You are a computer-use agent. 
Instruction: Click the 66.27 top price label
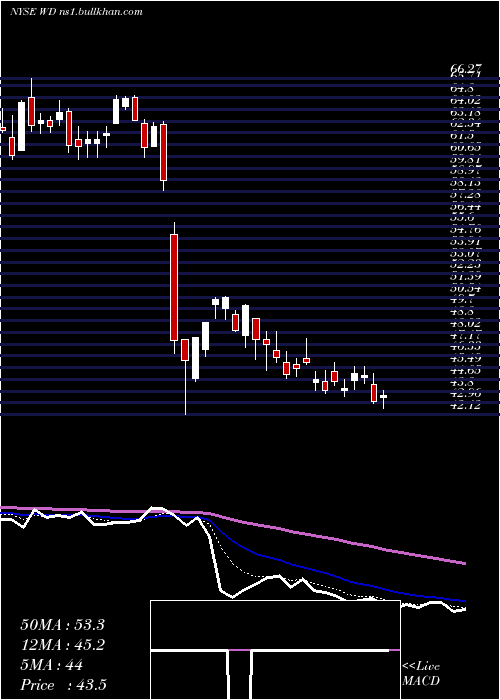click(466, 68)
